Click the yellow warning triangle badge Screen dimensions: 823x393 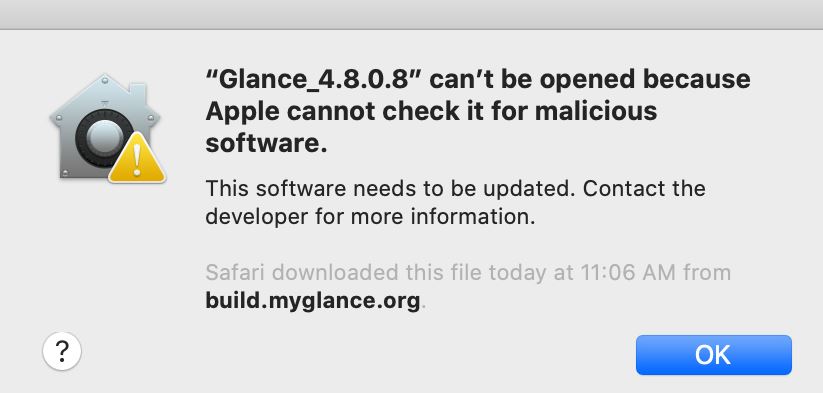137,158
